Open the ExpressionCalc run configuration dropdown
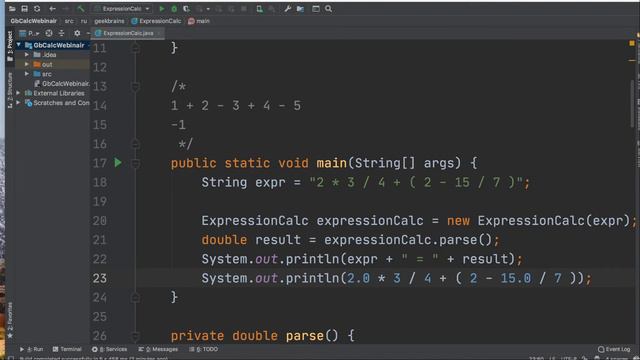 (122, 9)
